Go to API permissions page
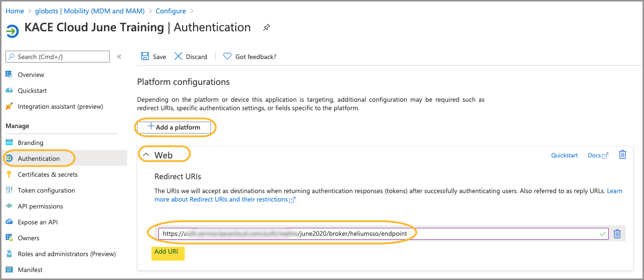Viewport: 644px width, 280px height. (x=40, y=206)
